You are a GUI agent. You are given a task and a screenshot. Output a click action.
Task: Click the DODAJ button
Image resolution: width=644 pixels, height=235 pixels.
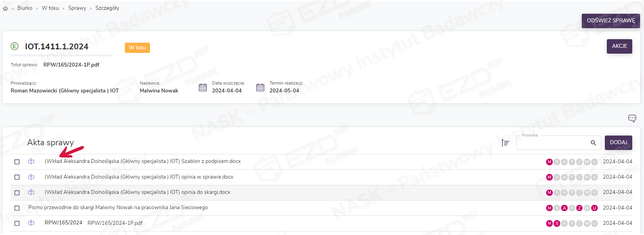tap(618, 143)
